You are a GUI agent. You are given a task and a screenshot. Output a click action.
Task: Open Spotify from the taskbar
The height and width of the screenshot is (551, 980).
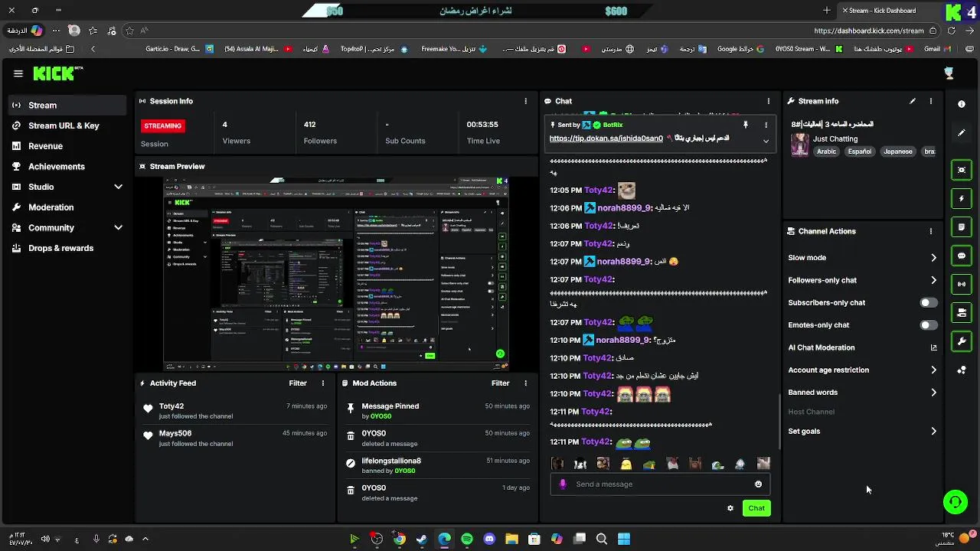coord(467,539)
